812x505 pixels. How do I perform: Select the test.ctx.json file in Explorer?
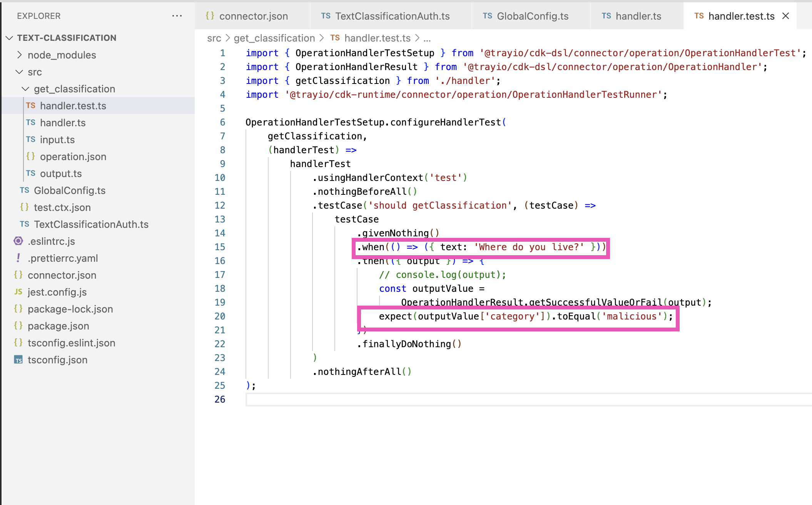click(x=62, y=207)
